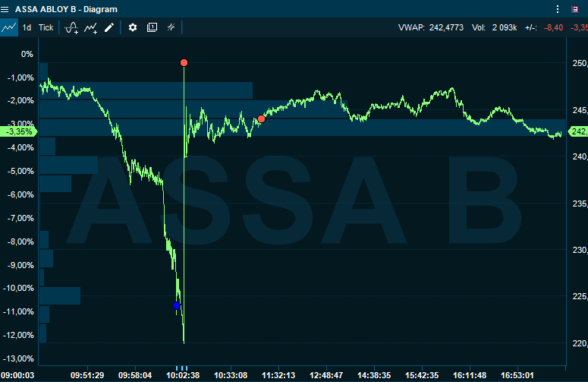This screenshot has width=588, height=382.
Task: Click the volume value 2 093k
Action: point(505,27)
